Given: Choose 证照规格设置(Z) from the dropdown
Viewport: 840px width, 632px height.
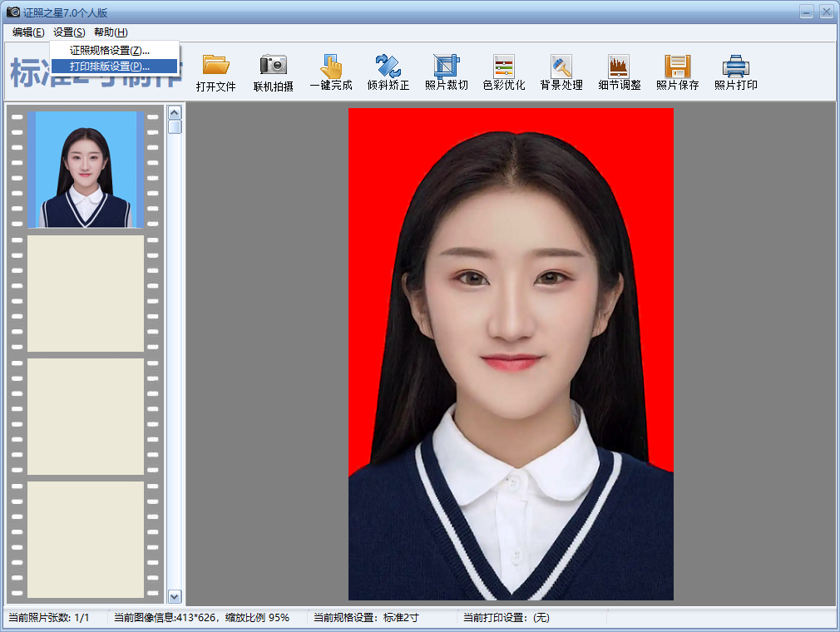Looking at the screenshot, I should (x=110, y=51).
